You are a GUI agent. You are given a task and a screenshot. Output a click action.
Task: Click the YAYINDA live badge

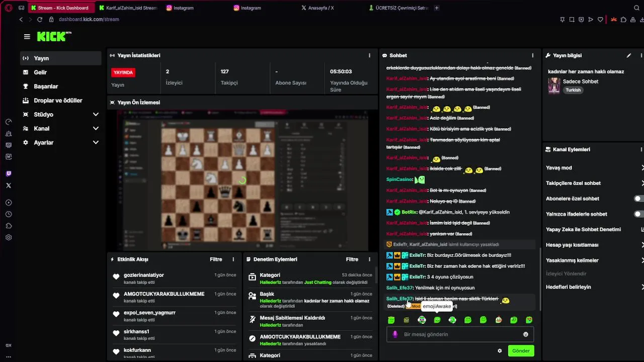(x=123, y=72)
